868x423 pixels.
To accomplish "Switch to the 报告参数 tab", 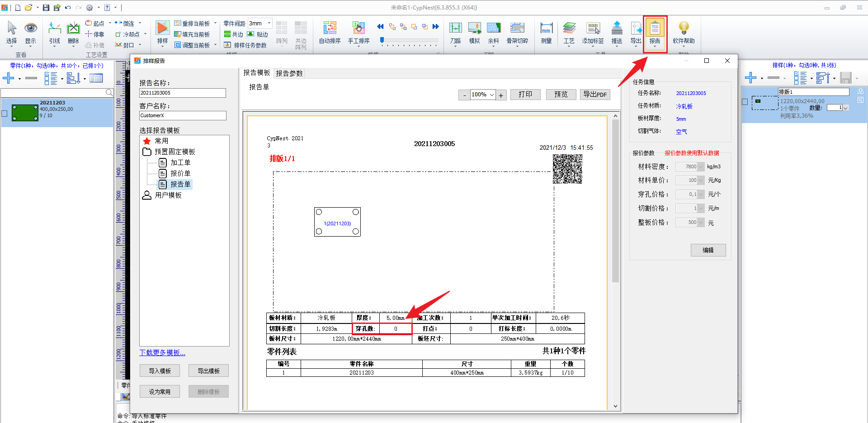I will (289, 73).
